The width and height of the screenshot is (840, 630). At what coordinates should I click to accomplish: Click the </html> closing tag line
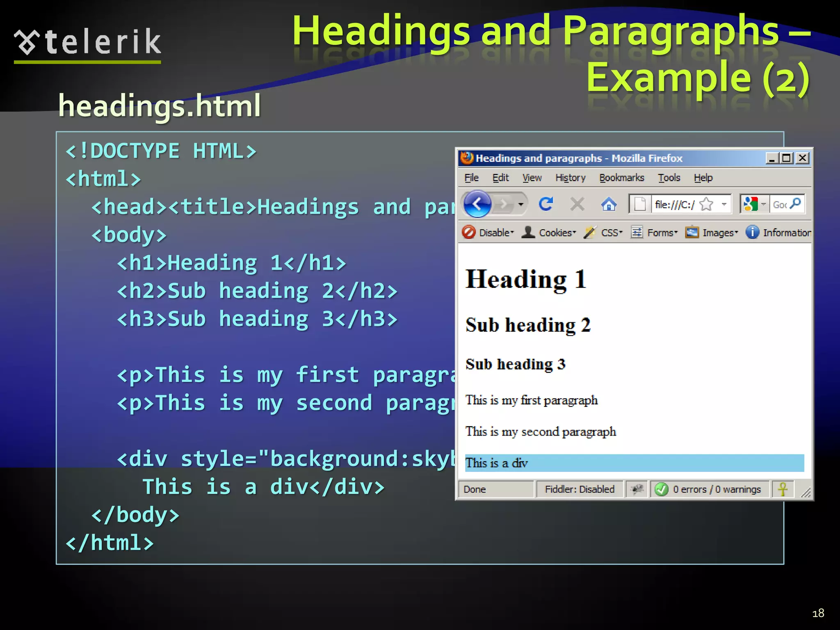click(x=110, y=543)
